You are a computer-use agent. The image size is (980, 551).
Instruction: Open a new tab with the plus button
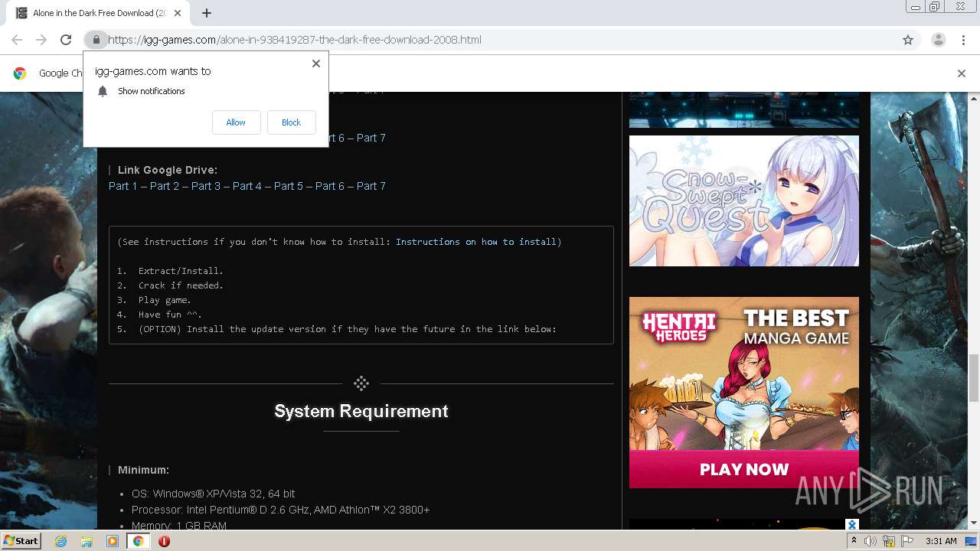click(x=207, y=13)
